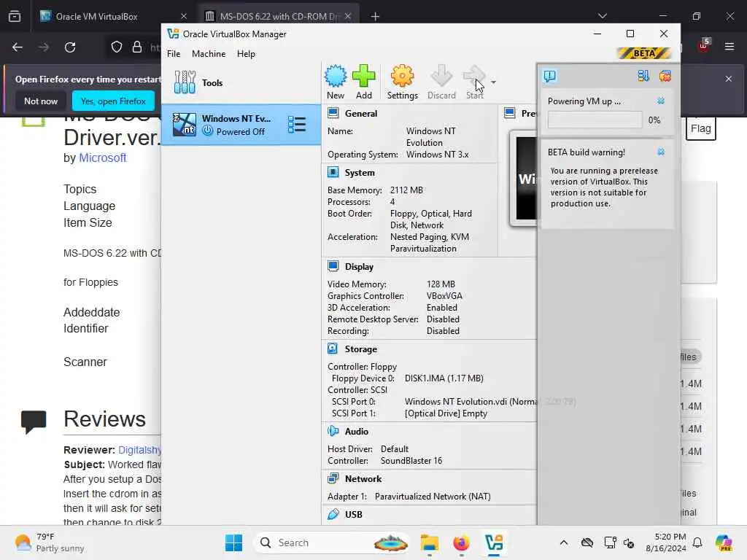Click the notification center speech bubble icon

[x=550, y=76]
